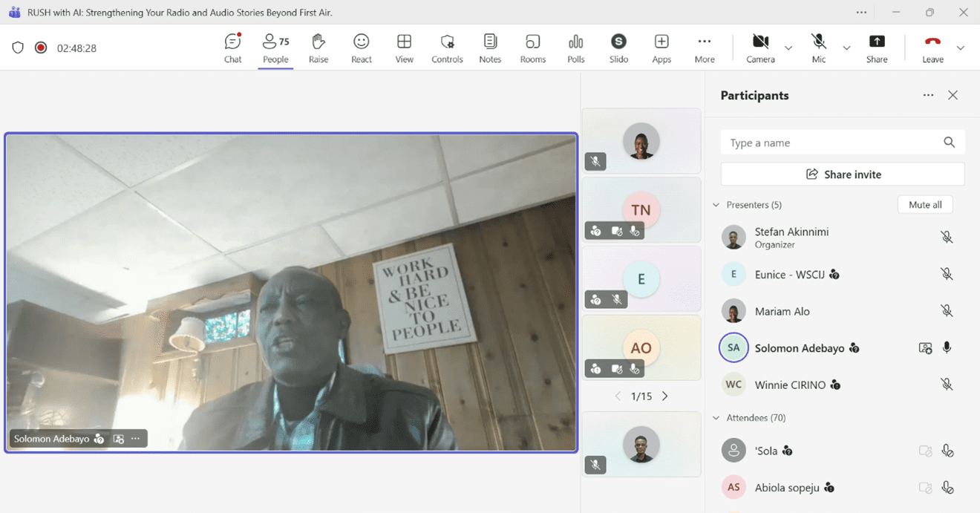Viewport: 980px width, 513px height.
Task: Open the Polls app
Action: pyautogui.click(x=576, y=48)
